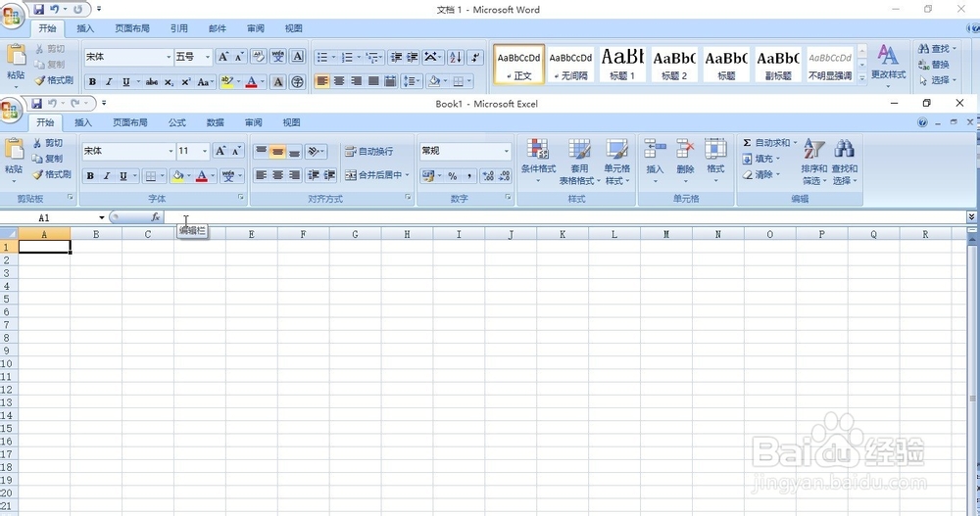980x516 pixels.
Task: Click Excel 剪切 (Cut) button
Action: pyautogui.click(x=48, y=143)
